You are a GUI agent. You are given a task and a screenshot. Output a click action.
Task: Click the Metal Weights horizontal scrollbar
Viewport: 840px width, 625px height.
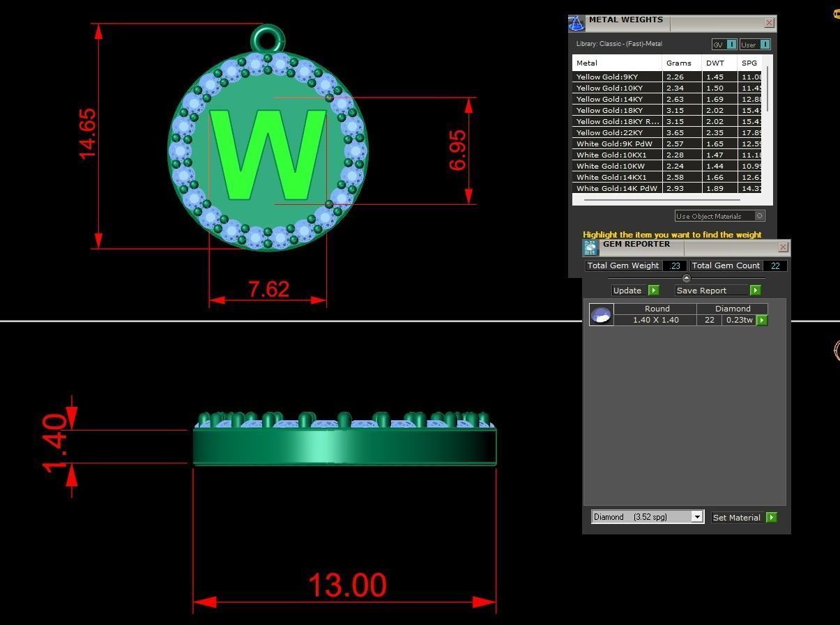pyautogui.click(x=662, y=200)
